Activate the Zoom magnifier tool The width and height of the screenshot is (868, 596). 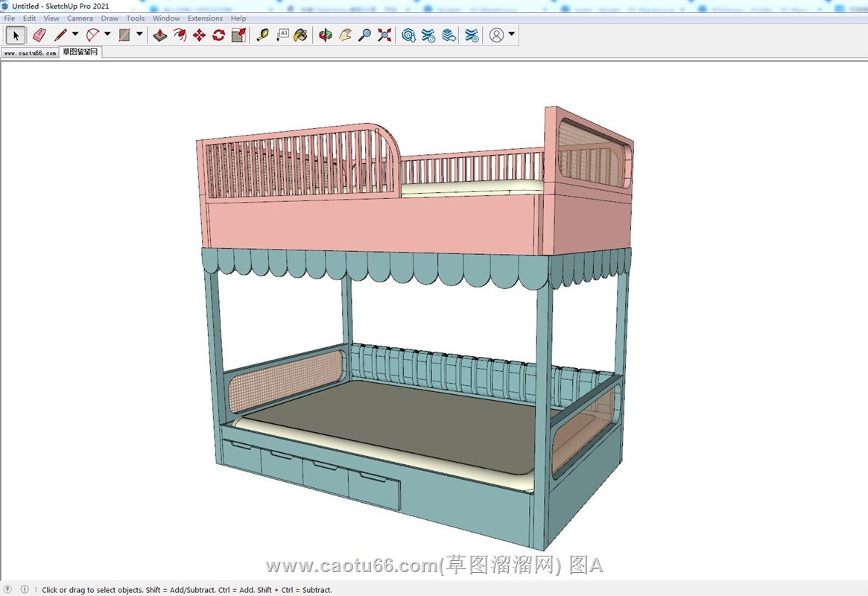pos(364,36)
